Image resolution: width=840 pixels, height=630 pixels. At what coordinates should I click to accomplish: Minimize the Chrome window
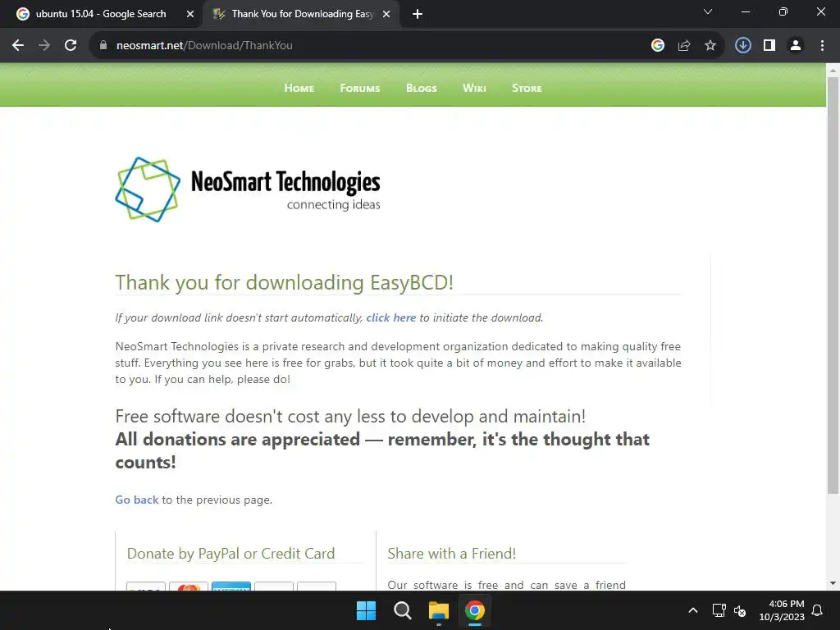coord(746,11)
